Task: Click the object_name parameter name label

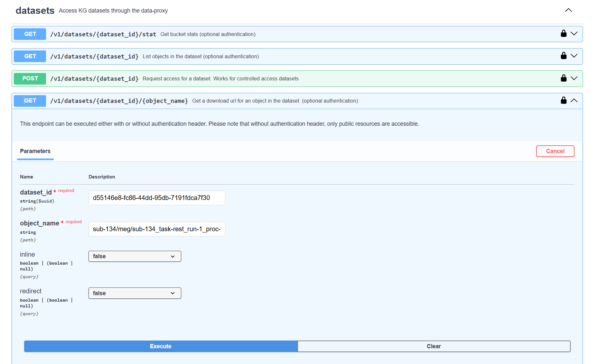Action: click(40, 223)
